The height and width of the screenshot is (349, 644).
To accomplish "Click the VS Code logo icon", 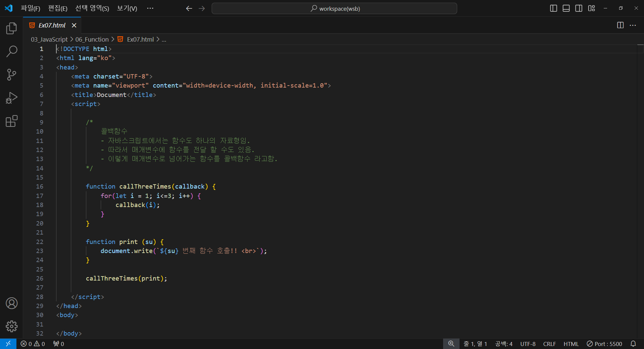I will click(8, 8).
